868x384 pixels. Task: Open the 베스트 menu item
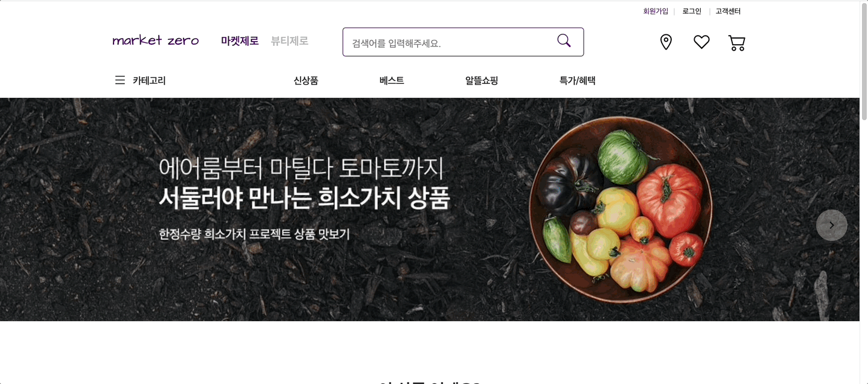tap(392, 80)
